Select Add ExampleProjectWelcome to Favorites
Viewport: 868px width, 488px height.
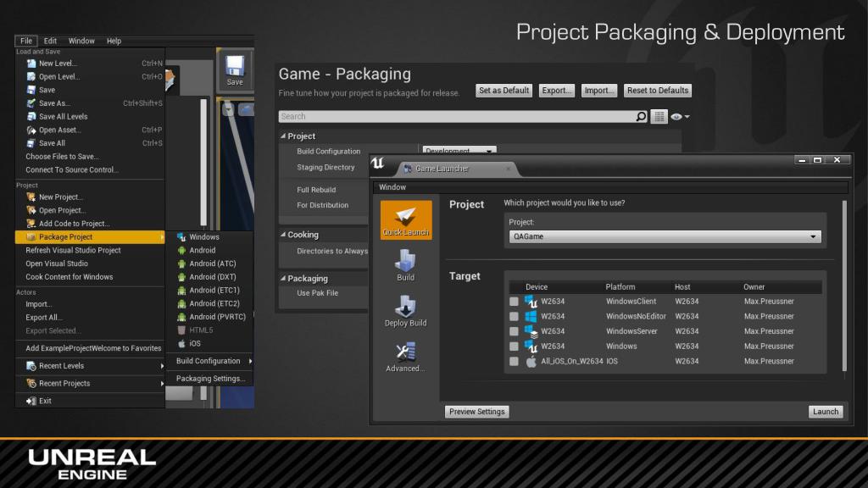click(x=93, y=348)
